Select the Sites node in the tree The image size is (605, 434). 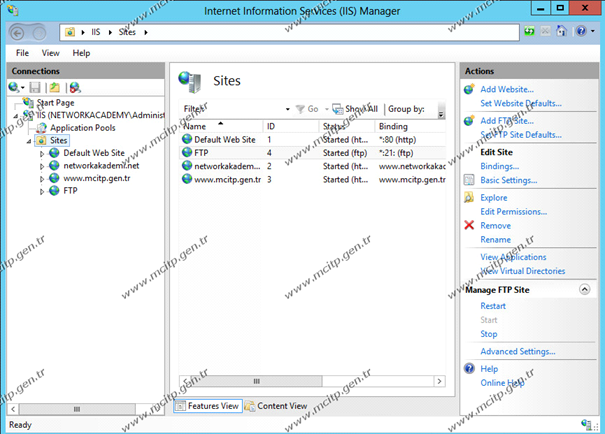pyautogui.click(x=58, y=140)
